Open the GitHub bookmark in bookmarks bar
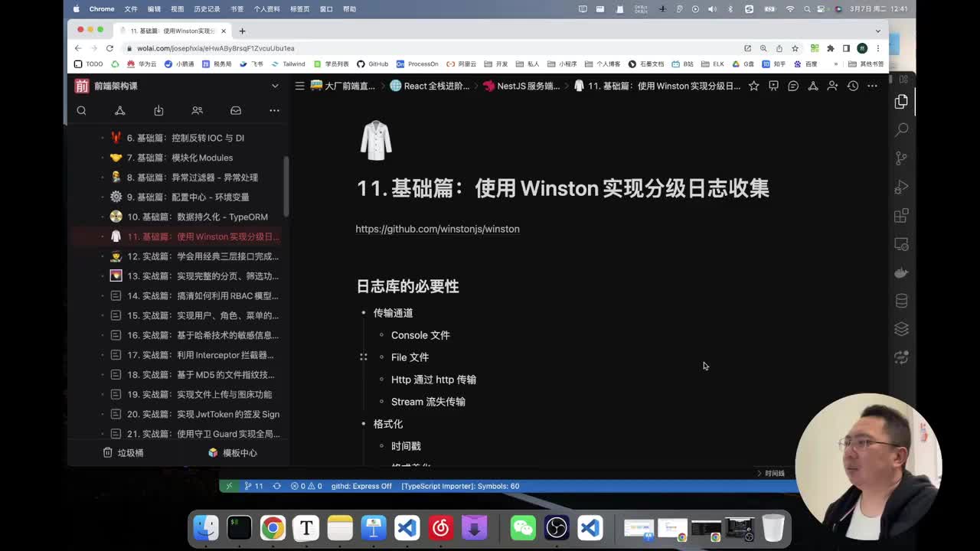This screenshot has height=551, width=980. pos(373,64)
